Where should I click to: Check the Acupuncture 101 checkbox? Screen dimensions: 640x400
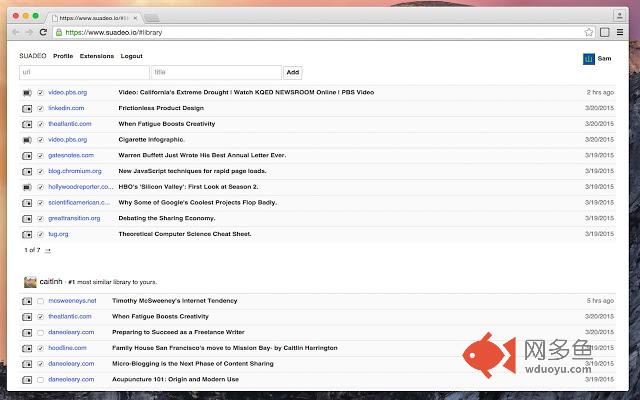click(x=40, y=380)
